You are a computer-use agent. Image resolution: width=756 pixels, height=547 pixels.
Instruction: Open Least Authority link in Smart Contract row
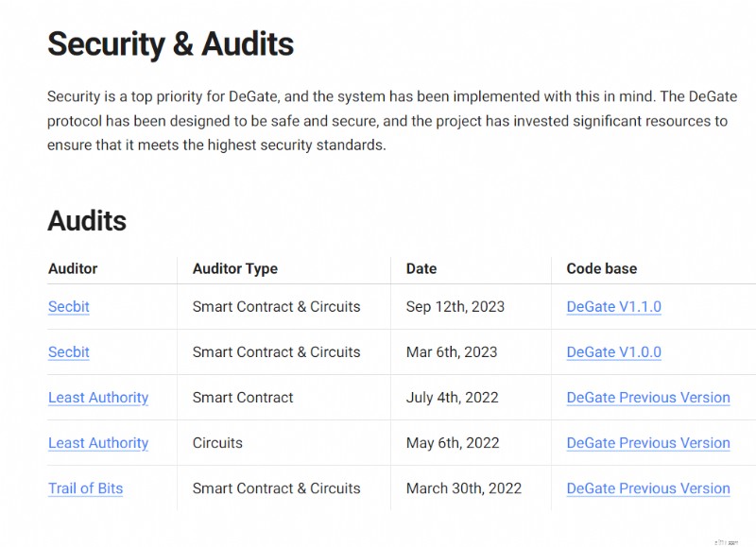coord(98,398)
